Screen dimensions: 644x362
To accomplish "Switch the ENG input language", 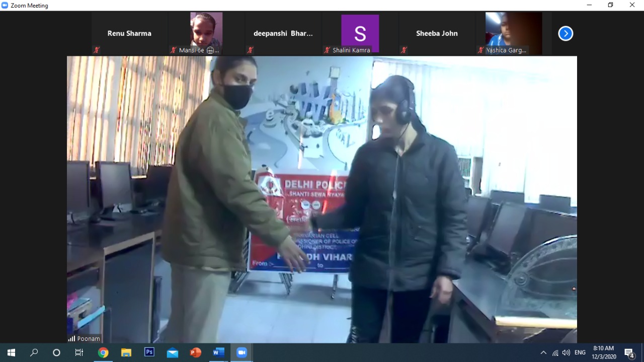I will [x=580, y=352].
